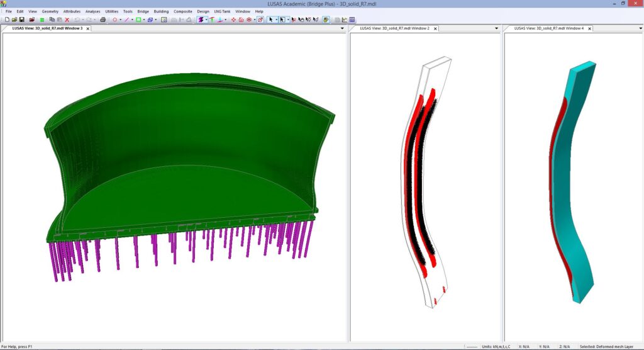644x350 pixels.
Task: Open the window list dropdown above Window 3
Action: [342, 28]
